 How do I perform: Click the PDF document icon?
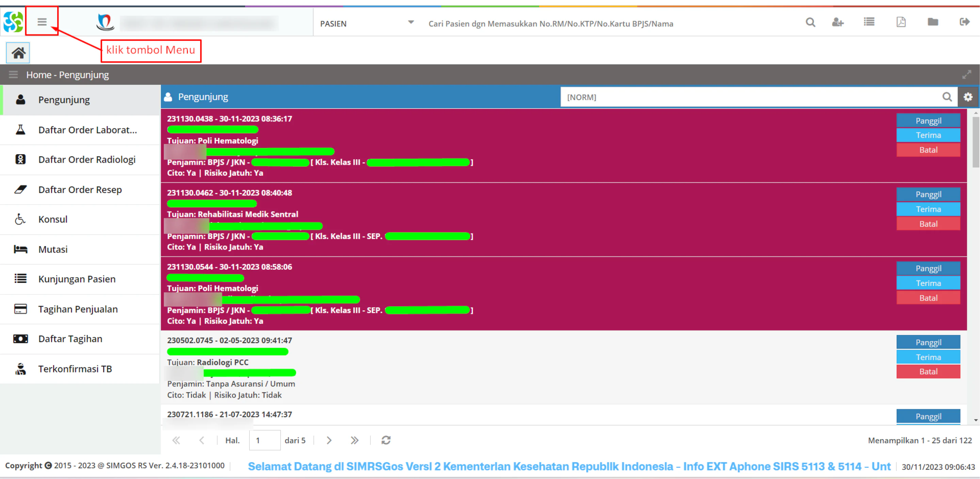pos(901,22)
